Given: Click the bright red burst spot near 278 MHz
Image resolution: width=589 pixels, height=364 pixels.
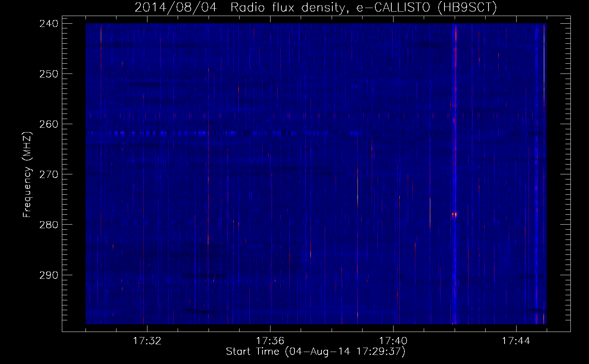Looking at the screenshot, I should (454, 214).
